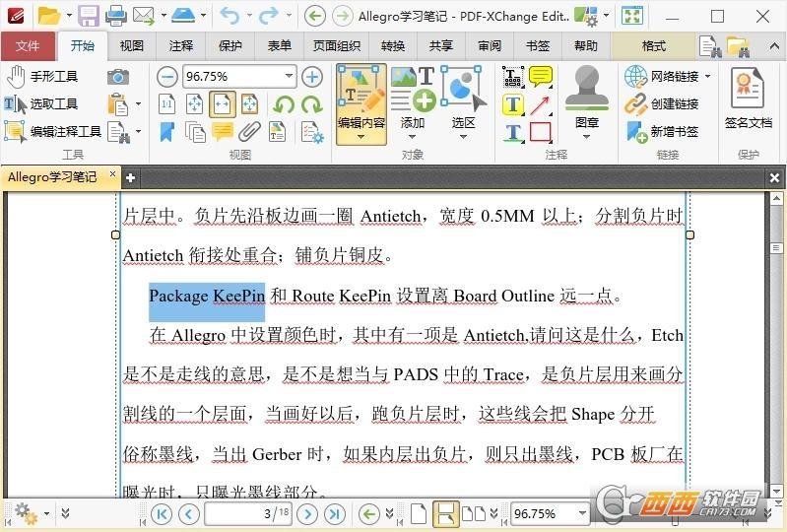Open the comments pane icon
The height and width of the screenshot is (532, 787).
(x=223, y=132)
